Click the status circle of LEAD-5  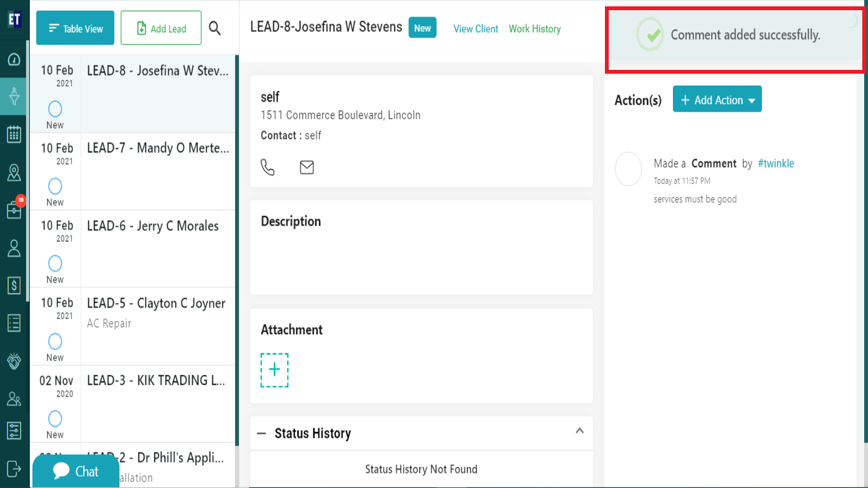(55, 341)
